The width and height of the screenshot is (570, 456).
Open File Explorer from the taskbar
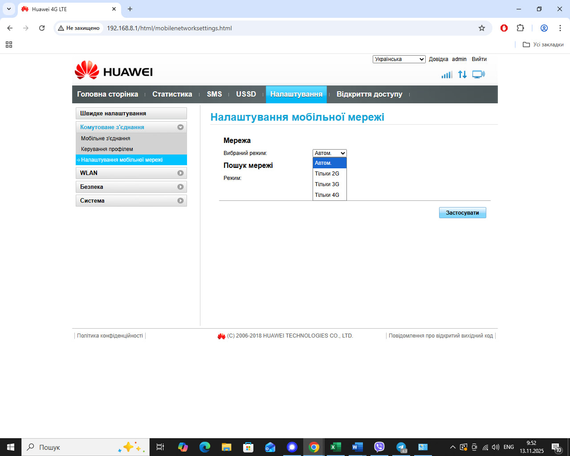click(226, 447)
